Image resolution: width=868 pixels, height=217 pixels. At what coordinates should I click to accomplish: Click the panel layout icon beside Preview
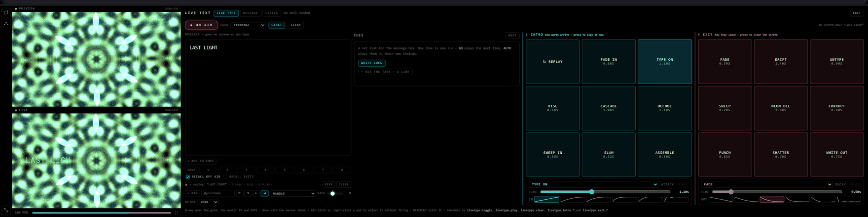point(6,13)
